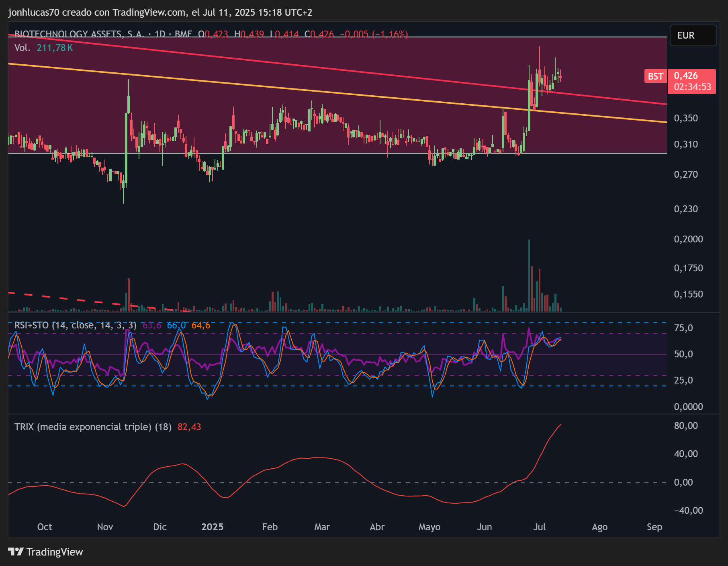Click the 0,2000 price scale label
Image resolution: width=728 pixels, height=566 pixels.
pos(689,239)
